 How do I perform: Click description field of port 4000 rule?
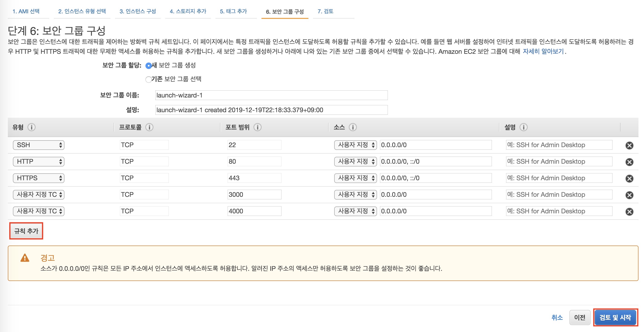[559, 211]
